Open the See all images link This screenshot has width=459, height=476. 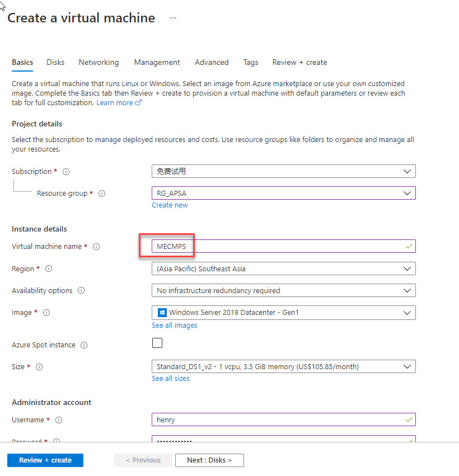tap(174, 325)
